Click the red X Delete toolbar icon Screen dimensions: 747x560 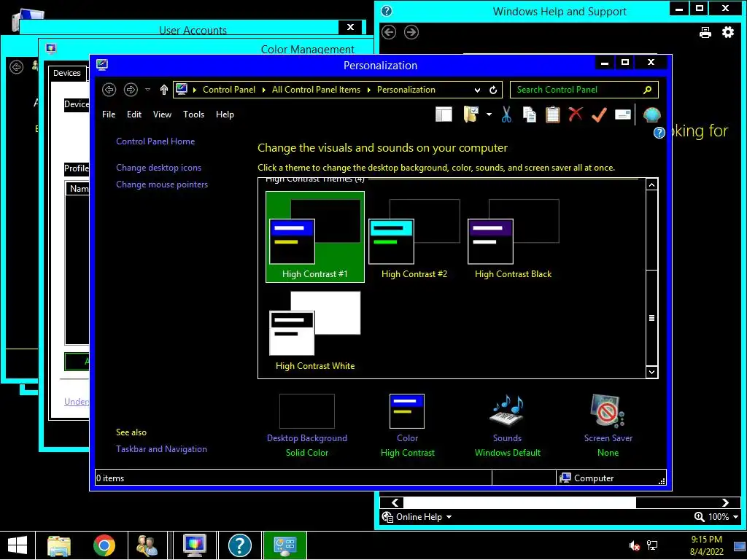(576, 114)
